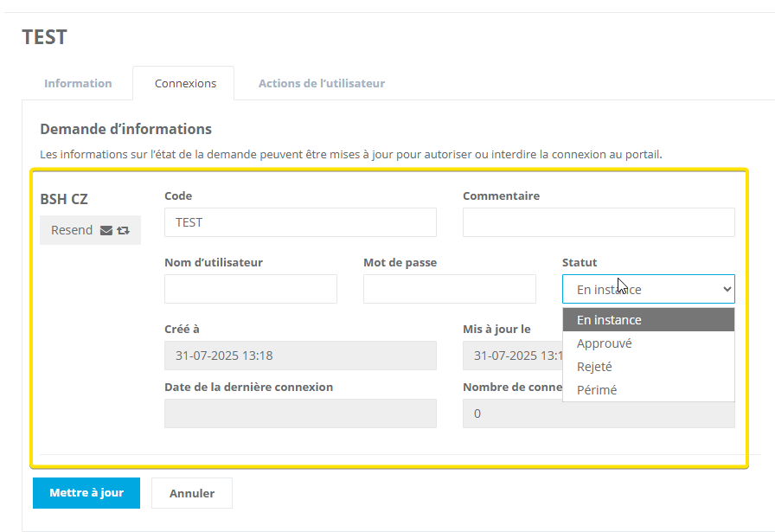
Task: Click the resend arrows icon
Action: [123, 231]
